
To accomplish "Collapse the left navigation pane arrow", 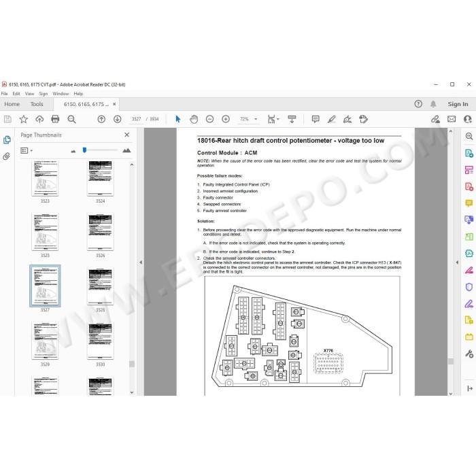I will tap(141, 262).
